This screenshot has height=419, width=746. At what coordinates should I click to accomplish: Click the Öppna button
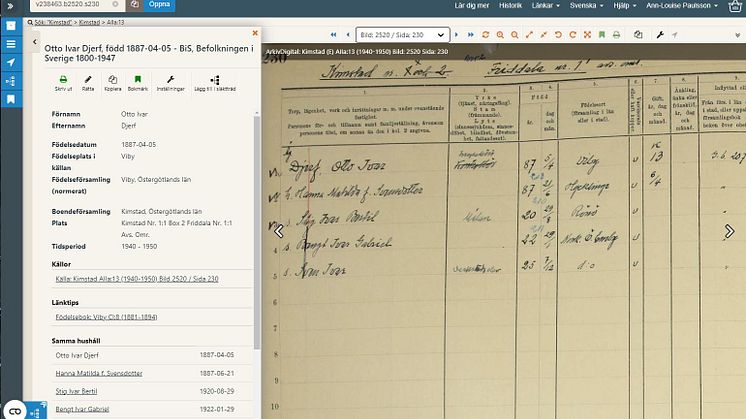click(x=159, y=4)
